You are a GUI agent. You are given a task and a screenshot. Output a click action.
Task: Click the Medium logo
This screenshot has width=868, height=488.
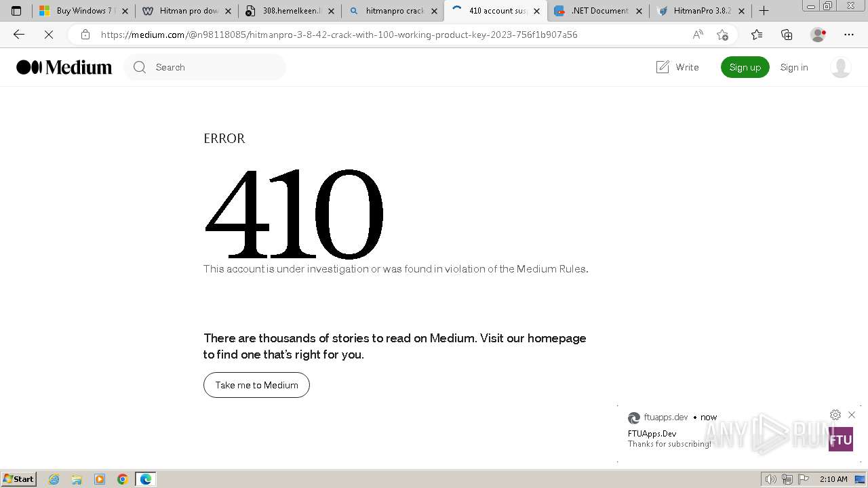[64, 67]
